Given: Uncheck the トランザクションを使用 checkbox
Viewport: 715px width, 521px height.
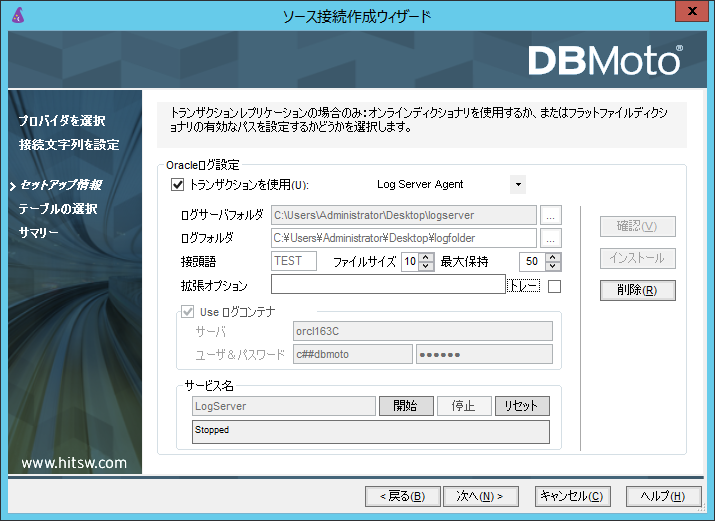Looking at the screenshot, I should point(178,184).
